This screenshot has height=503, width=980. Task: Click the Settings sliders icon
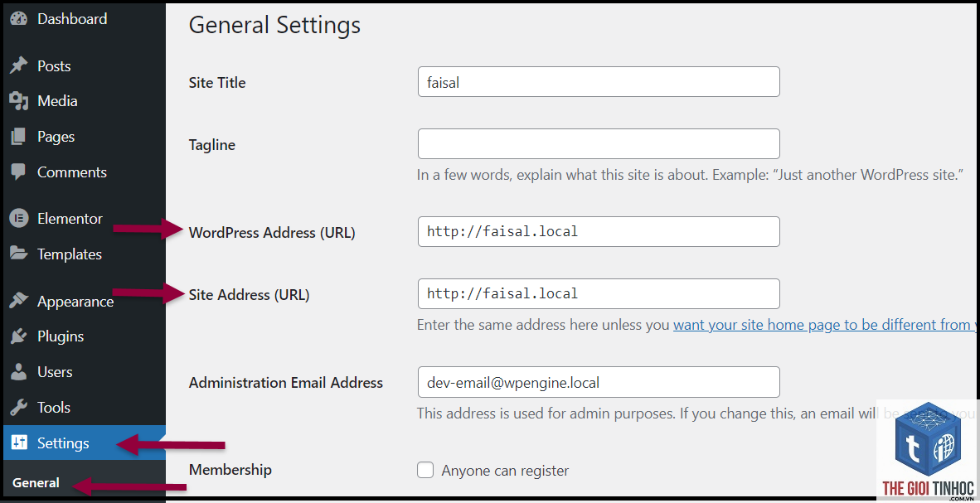click(x=19, y=443)
